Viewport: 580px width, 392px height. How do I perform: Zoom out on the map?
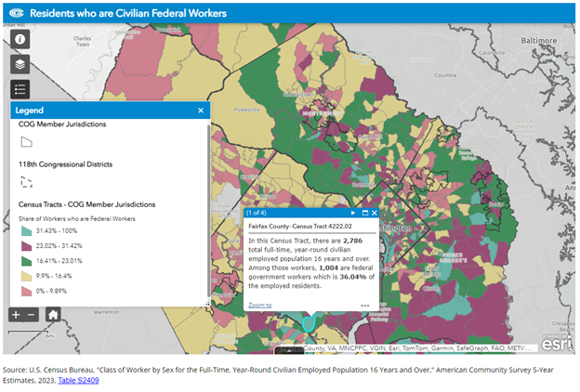pos(33,314)
